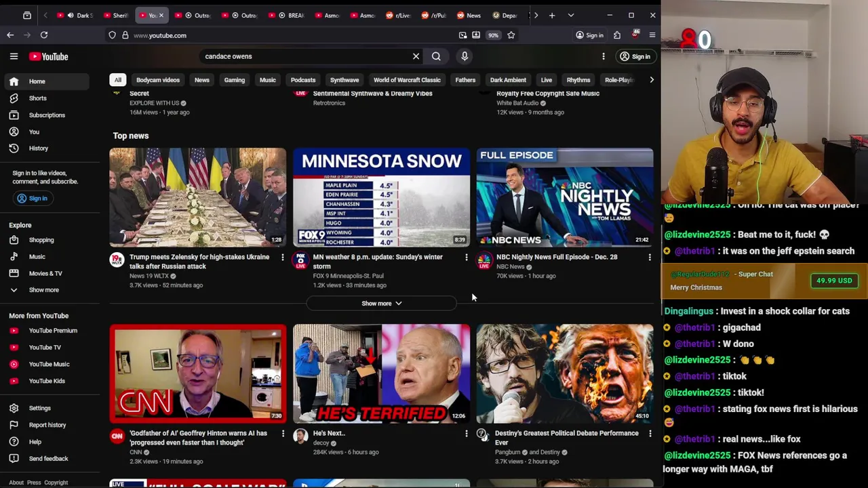Open YouTube settings three-dot menu
868x488 pixels.
604,56
